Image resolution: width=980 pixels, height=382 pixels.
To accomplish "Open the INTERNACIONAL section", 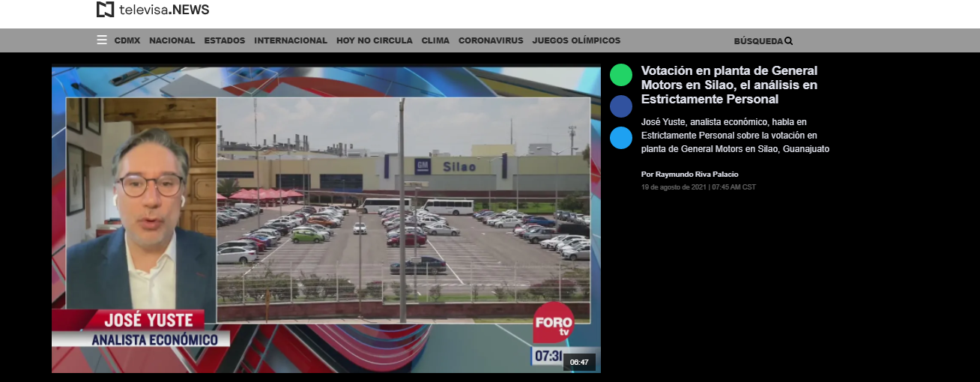I will point(291,40).
